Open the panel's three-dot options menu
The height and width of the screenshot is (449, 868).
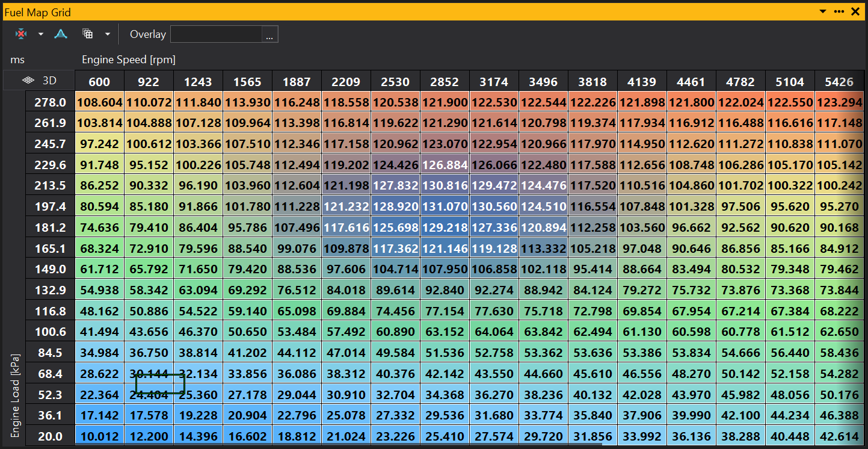point(839,11)
